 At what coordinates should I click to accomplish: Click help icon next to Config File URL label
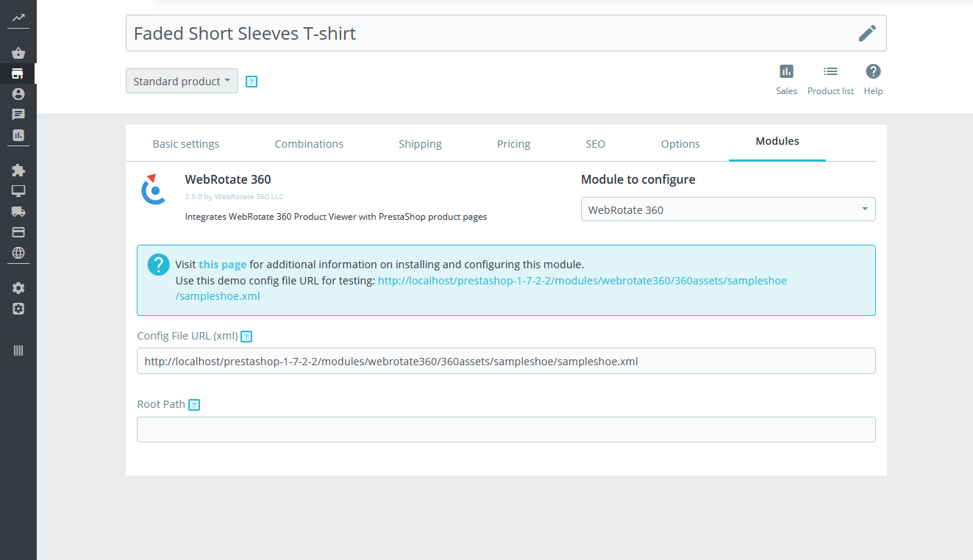[x=247, y=337]
